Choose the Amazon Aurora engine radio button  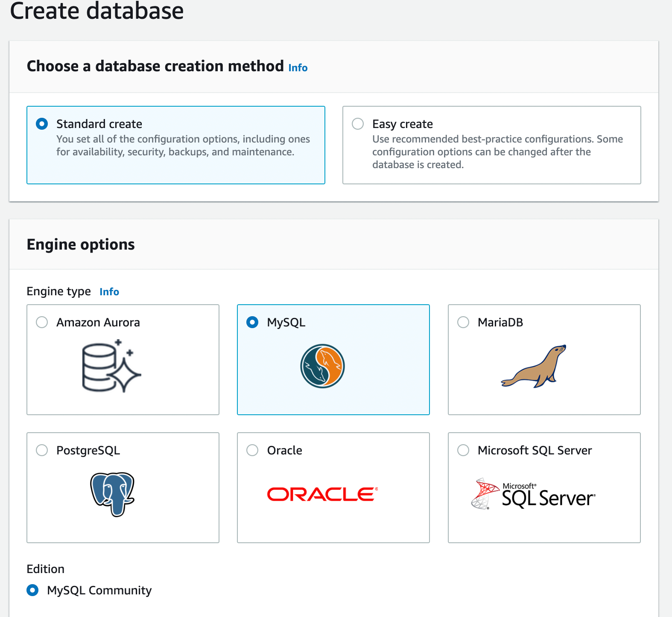42,322
